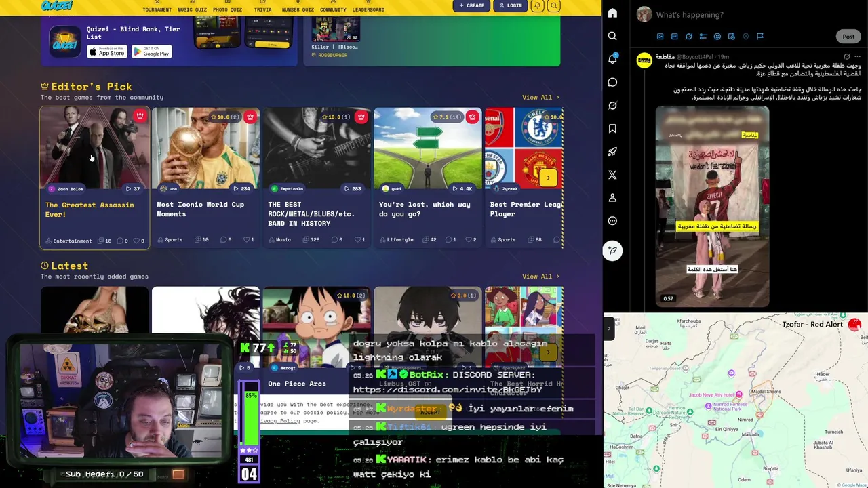This screenshot has width=868, height=488.
Task: Open the Quizei search icon
Action: pos(554,5)
